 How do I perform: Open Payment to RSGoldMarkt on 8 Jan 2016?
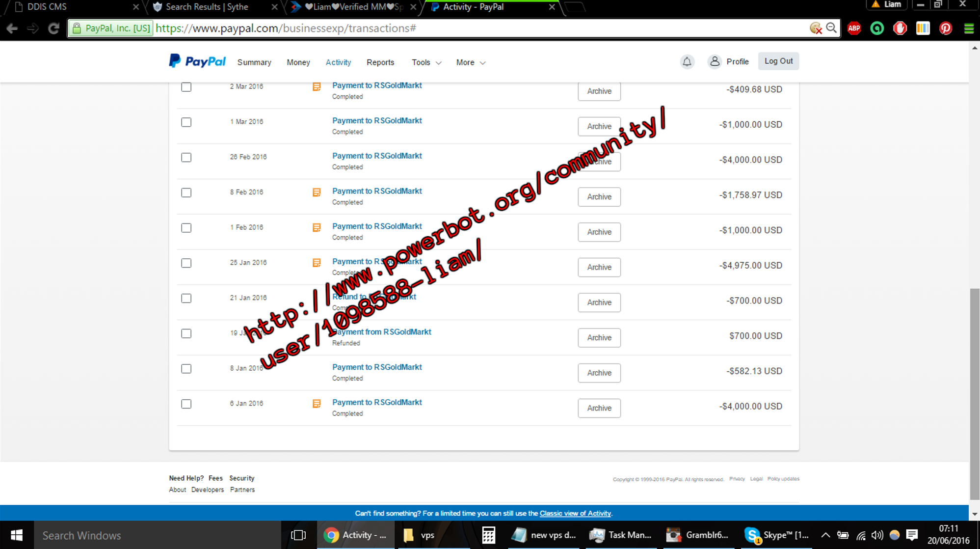377,367
